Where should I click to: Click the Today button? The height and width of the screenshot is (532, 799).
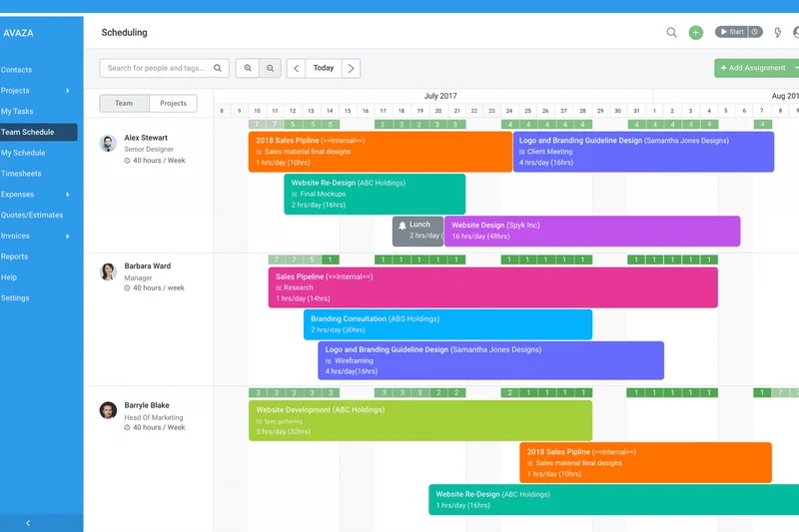(324, 68)
